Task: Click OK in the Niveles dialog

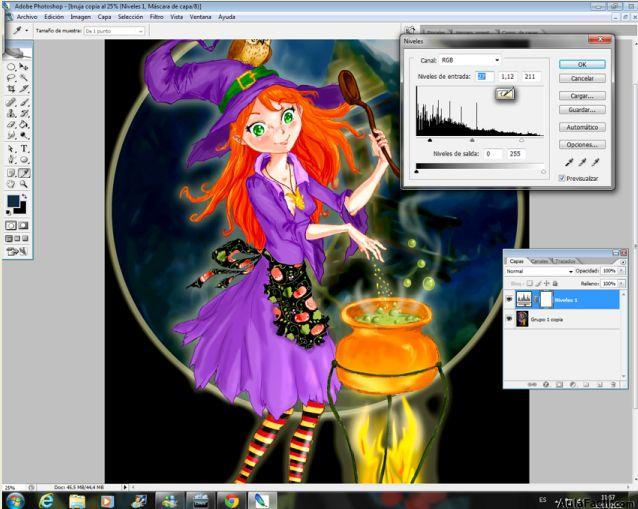Action: point(582,64)
